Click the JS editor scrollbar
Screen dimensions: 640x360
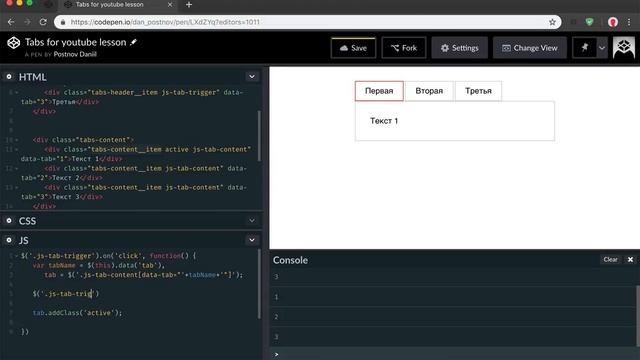pyautogui.click(x=259, y=284)
